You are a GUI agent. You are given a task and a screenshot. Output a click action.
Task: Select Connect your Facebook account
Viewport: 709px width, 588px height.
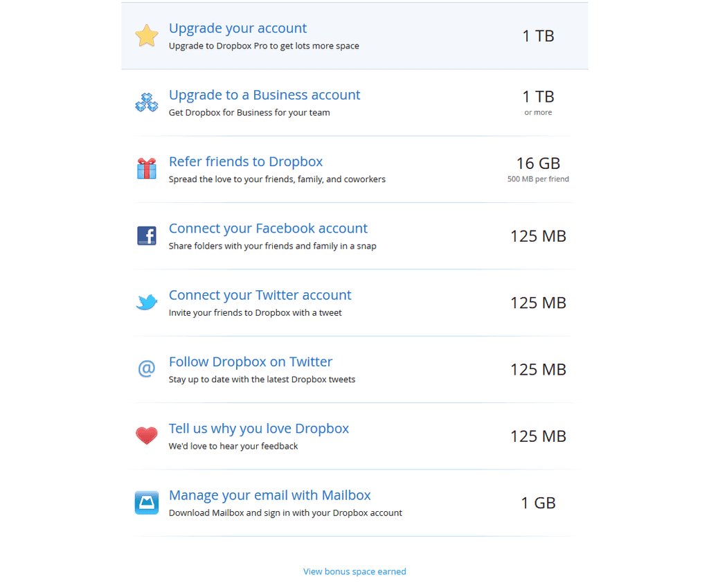268,228
